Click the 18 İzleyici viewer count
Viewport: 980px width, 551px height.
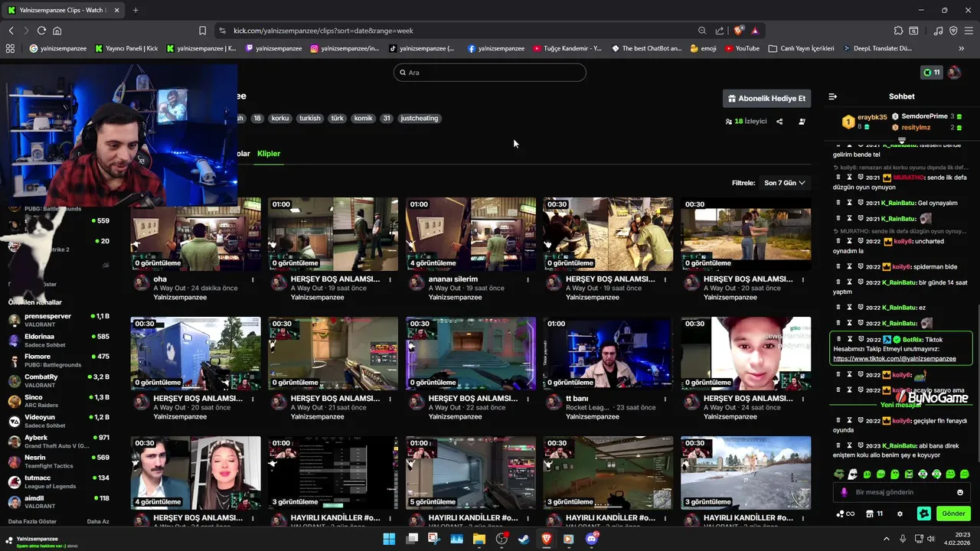pos(746,121)
